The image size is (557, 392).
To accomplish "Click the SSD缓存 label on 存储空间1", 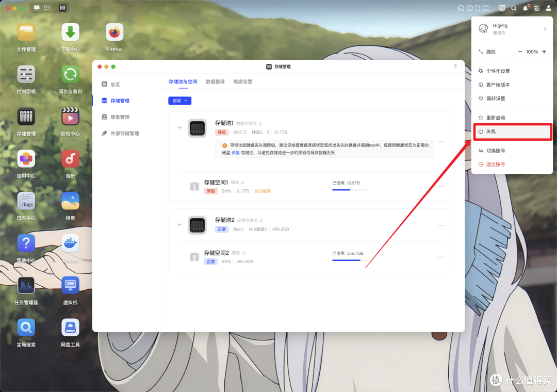I will (263, 191).
